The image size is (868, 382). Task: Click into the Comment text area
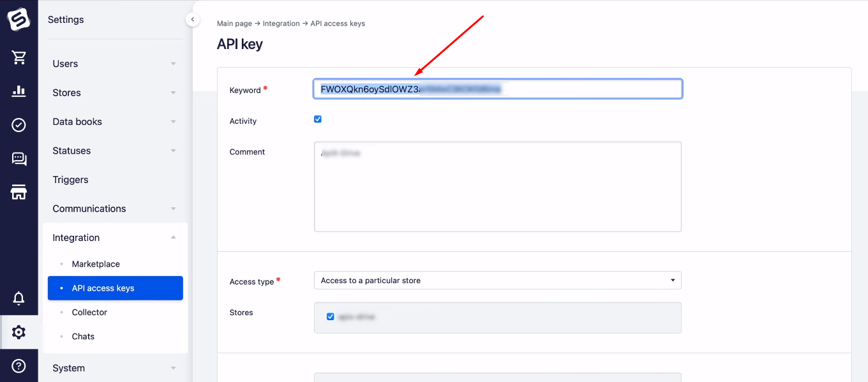[498, 187]
